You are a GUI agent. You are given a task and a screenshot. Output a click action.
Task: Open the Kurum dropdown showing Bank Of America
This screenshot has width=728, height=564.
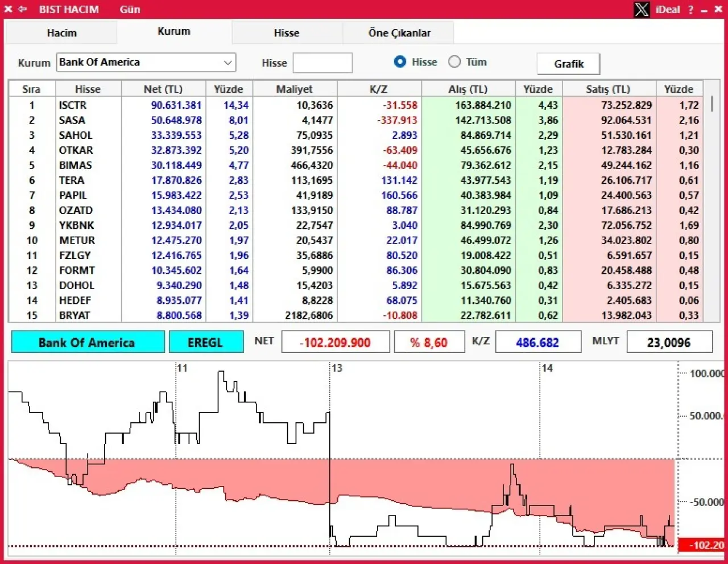coord(146,63)
